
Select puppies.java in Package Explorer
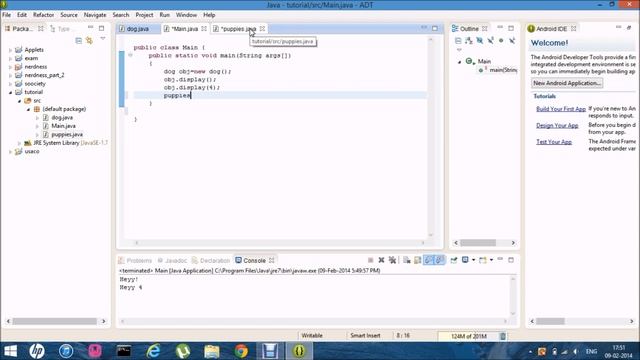pos(67,134)
